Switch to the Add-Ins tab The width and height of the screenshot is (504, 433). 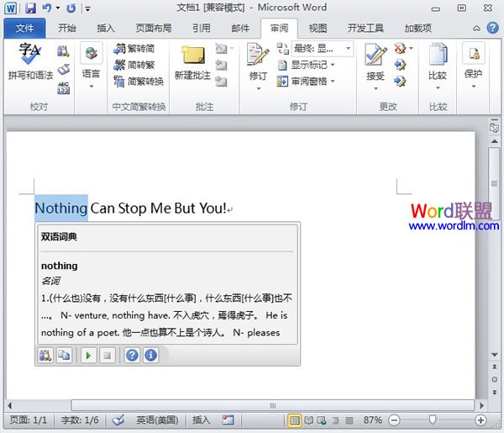[x=417, y=29]
